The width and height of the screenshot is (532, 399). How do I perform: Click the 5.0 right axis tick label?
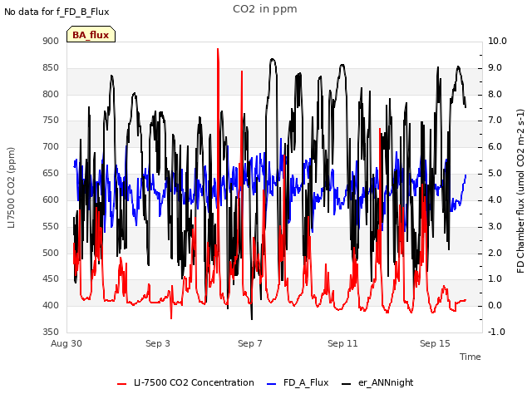point(495,173)
